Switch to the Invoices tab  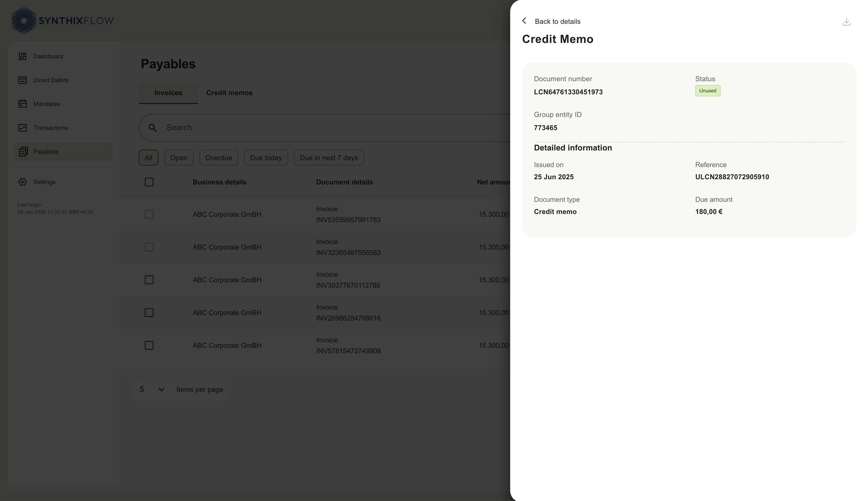click(x=168, y=93)
